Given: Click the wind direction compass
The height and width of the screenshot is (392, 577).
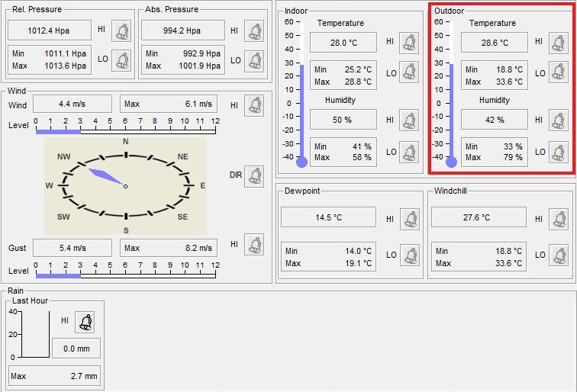Looking at the screenshot, I should 125,186.
